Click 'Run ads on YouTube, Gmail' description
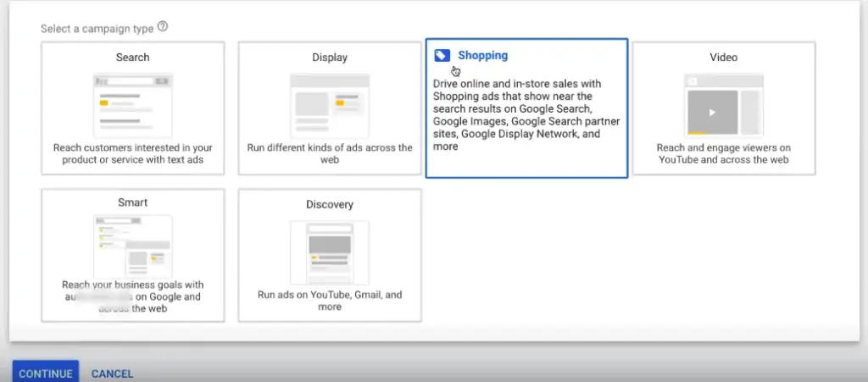Viewport: 868px width, 382px height. [330, 300]
